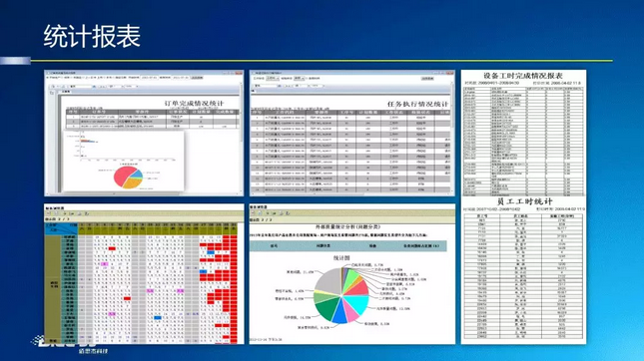Click the group tree icon beside 主报表 tab

click(52, 93)
